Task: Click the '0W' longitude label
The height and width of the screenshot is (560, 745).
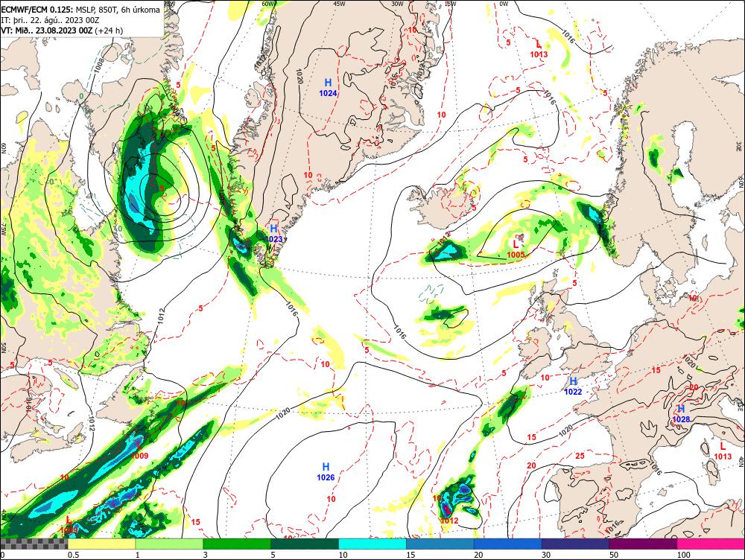Action: [x=504, y=4]
